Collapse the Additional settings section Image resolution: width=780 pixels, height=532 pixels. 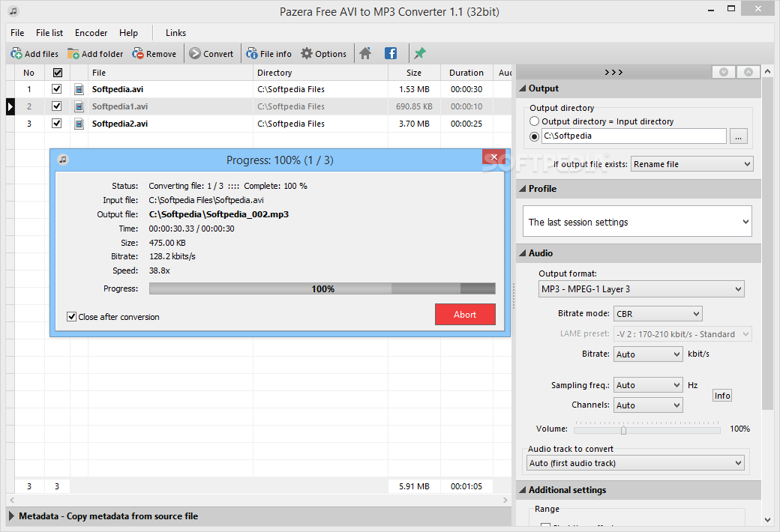coord(639,490)
